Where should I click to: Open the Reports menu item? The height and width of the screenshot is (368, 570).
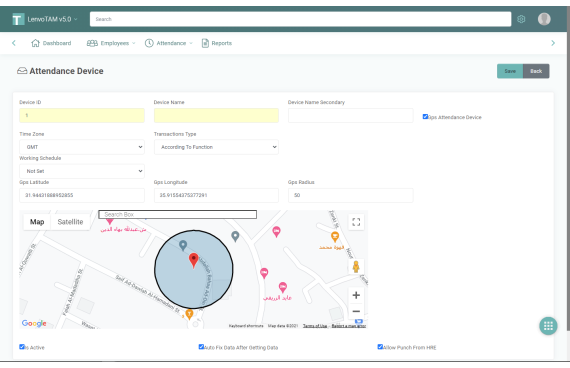(217, 43)
